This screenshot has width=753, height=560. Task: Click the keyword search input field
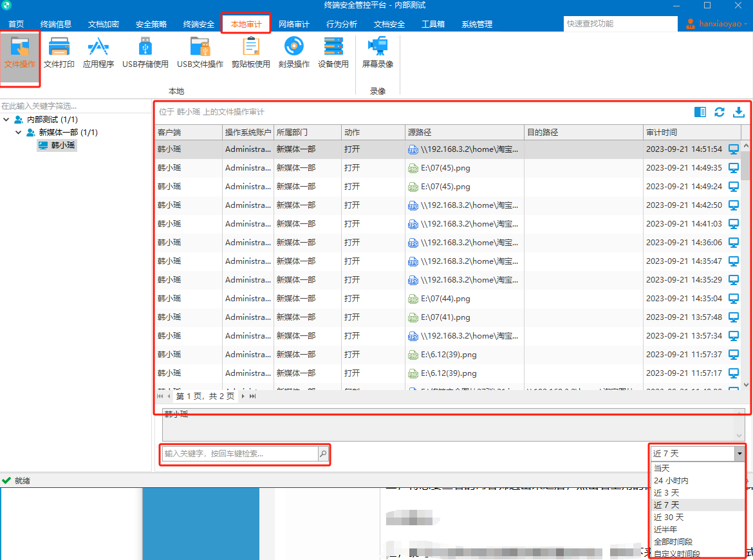[240, 453]
